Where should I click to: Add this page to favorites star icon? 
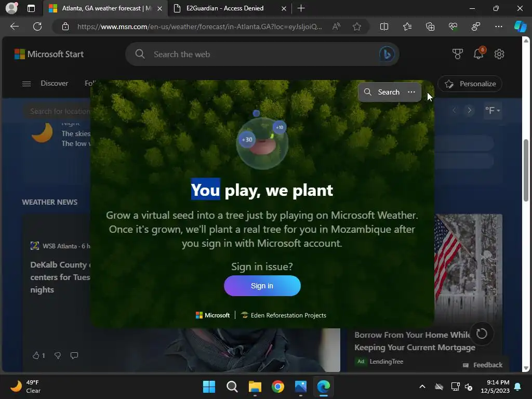point(356,26)
